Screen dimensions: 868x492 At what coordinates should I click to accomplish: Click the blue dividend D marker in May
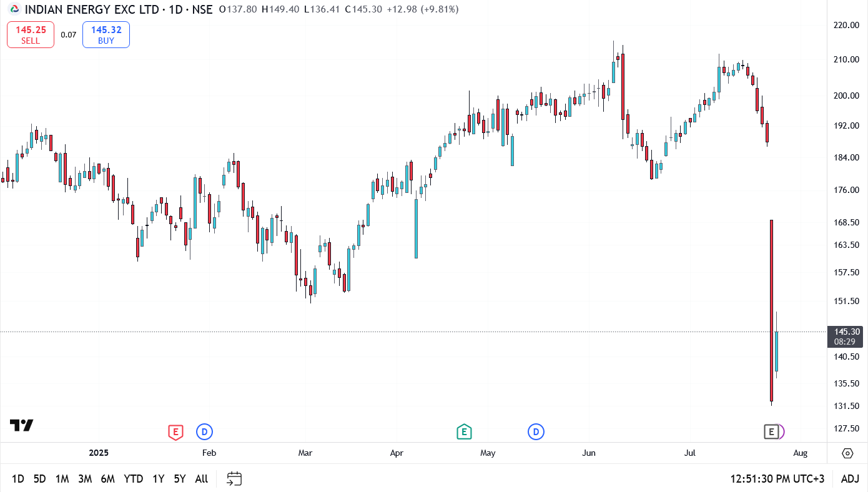(536, 431)
